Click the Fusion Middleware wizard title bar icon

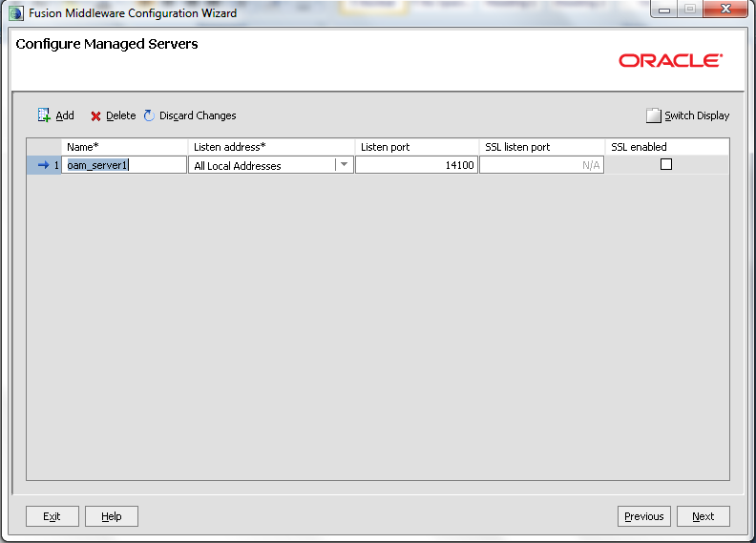point(16,13)
